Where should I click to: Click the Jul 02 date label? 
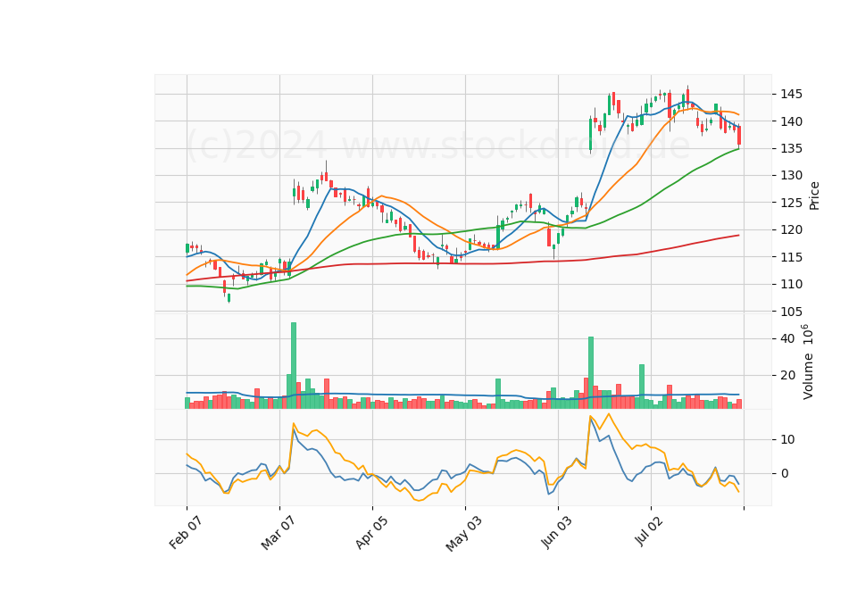coord(649,531)
